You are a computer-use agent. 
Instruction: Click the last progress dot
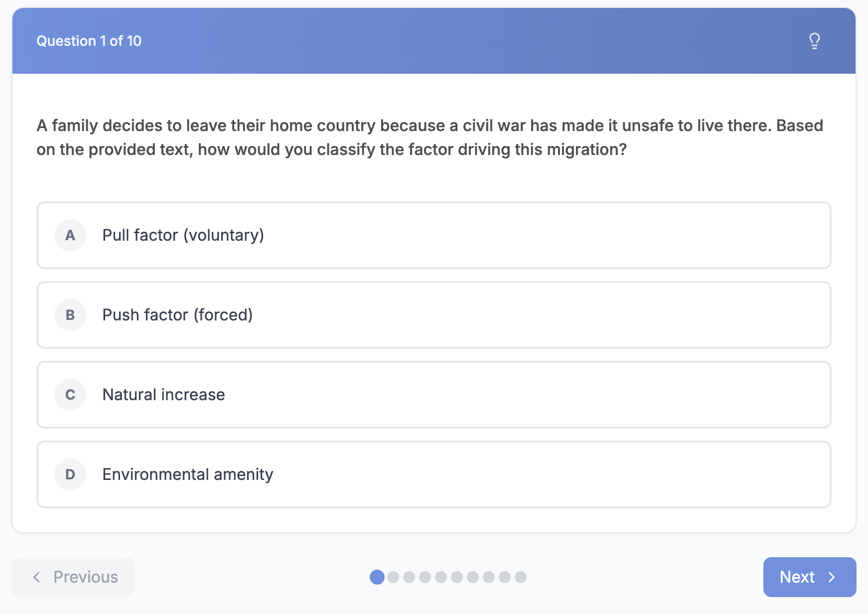520,577
